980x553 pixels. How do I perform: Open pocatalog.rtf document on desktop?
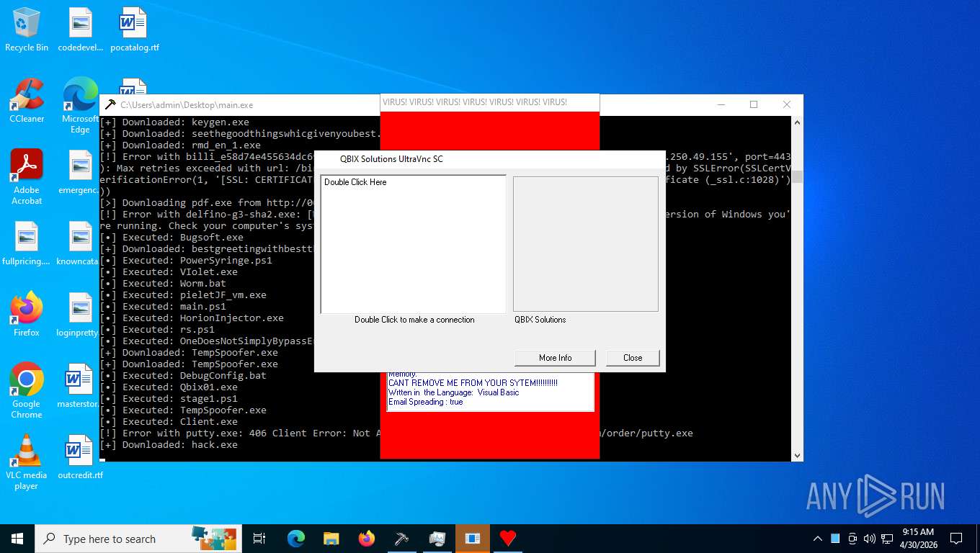134,30
